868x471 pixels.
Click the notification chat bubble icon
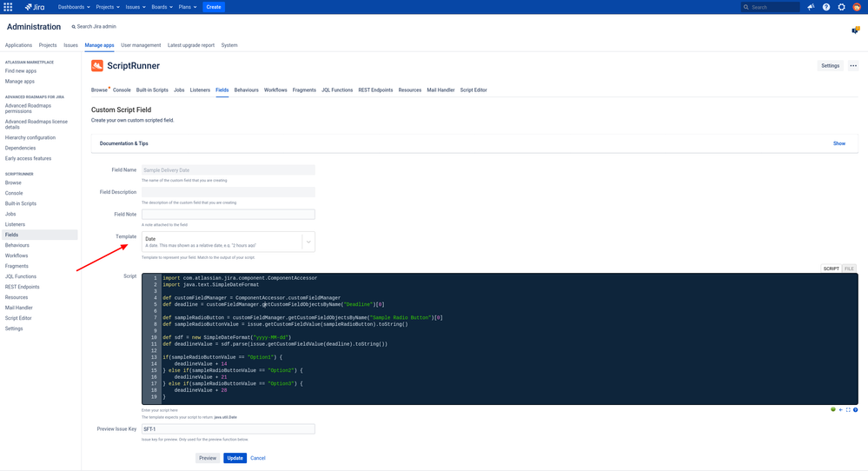coord(855,30)
